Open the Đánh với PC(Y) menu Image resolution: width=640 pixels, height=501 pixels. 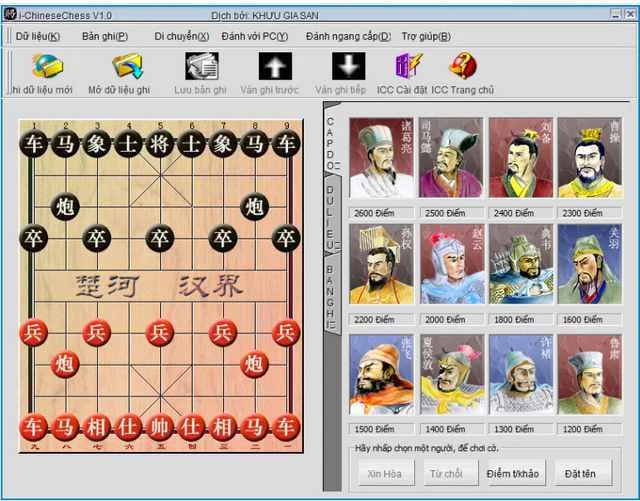255,36
